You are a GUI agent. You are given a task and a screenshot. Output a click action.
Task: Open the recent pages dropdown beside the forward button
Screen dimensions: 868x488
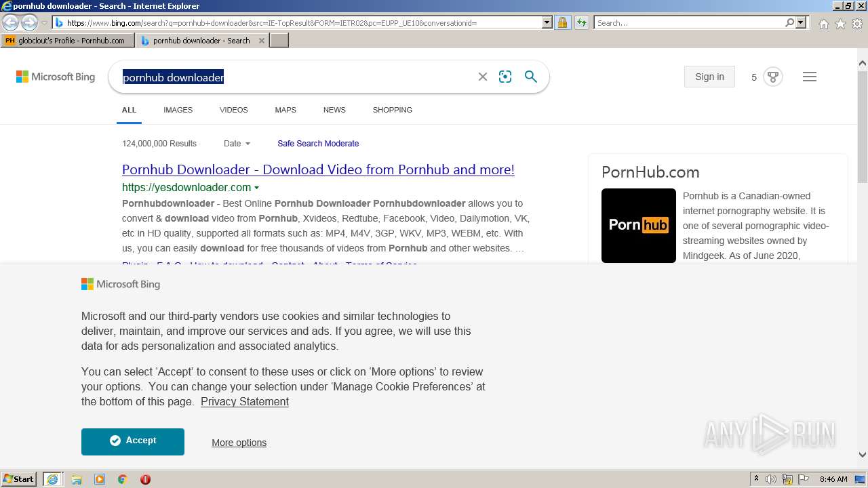click(x=44, y=23)
